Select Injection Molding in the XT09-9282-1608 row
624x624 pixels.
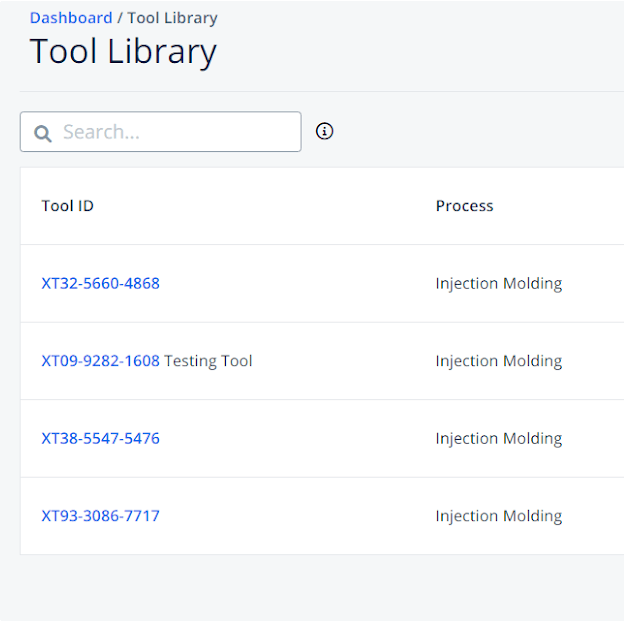(x=498, y=361)
